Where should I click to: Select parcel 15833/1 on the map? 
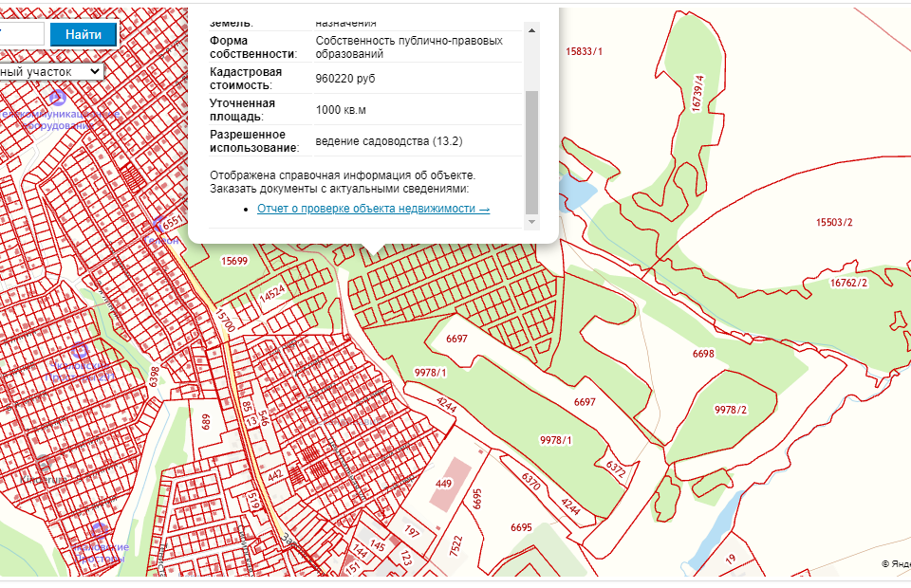coord(584,51)
